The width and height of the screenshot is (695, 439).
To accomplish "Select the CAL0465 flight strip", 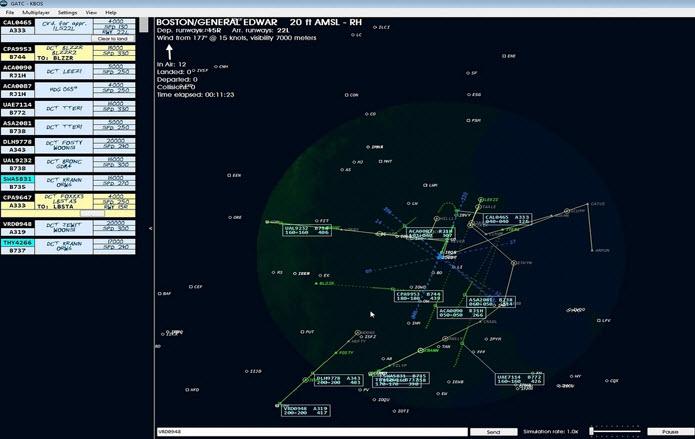I will 17,21.
